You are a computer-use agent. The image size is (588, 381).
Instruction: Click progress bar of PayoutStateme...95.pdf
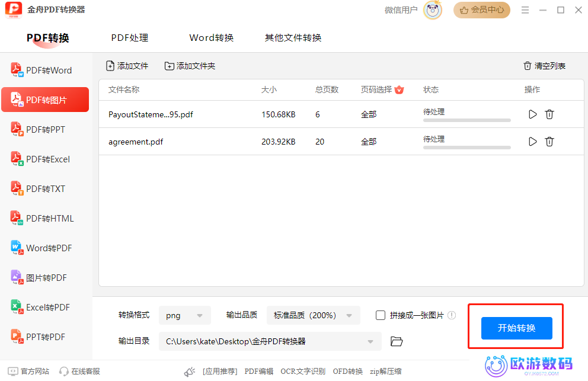point(467,120)
